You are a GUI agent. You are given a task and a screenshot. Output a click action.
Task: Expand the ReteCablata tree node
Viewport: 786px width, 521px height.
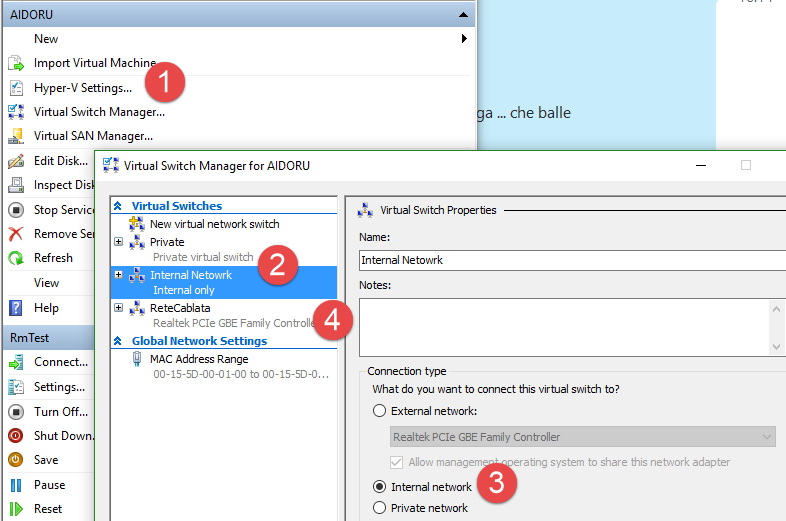(119, 308)
